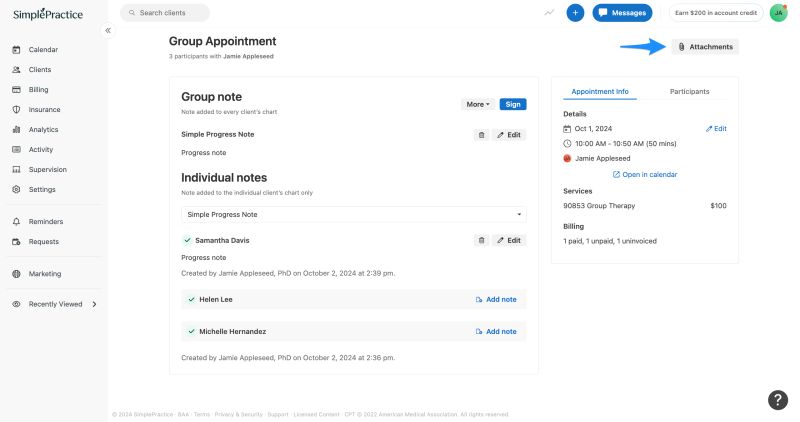Image resolution: width=800 pixels, height=422 pixels.
Task: Edit the appointment details
Action: pos(716,129)
